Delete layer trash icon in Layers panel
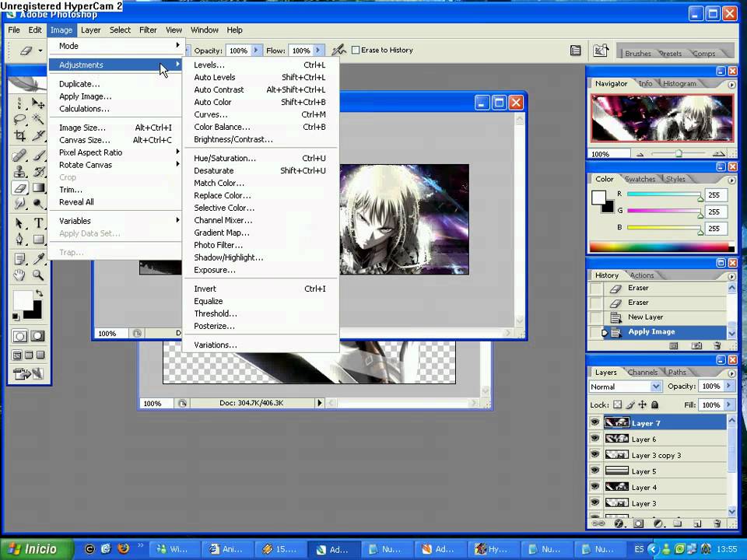Image resolution: width=747 pixels, height=560 pixels. (x=717, y=523)
